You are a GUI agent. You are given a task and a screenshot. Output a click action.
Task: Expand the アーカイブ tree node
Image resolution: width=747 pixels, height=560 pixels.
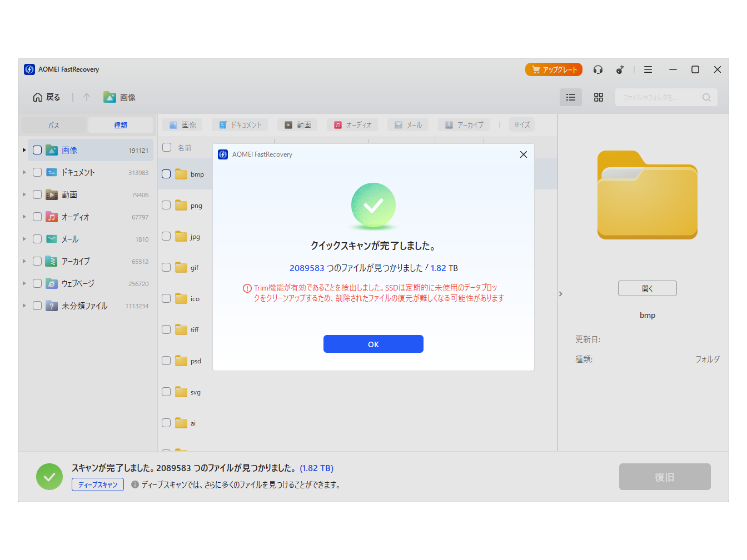(x=24, y=261)
